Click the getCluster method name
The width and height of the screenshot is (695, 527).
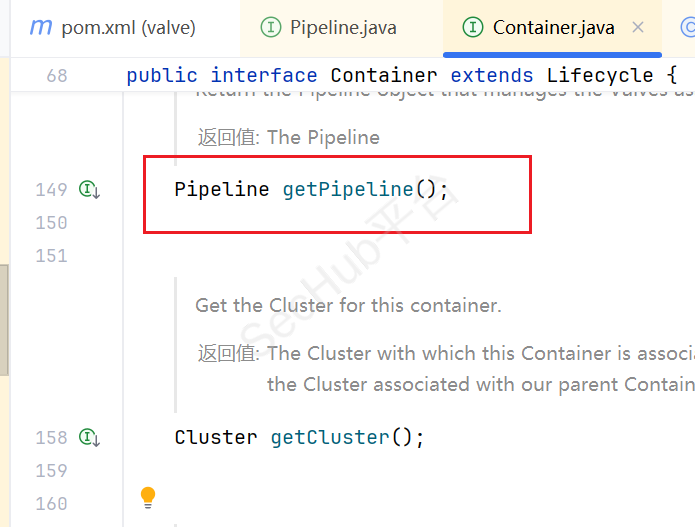tap(330, 437)
